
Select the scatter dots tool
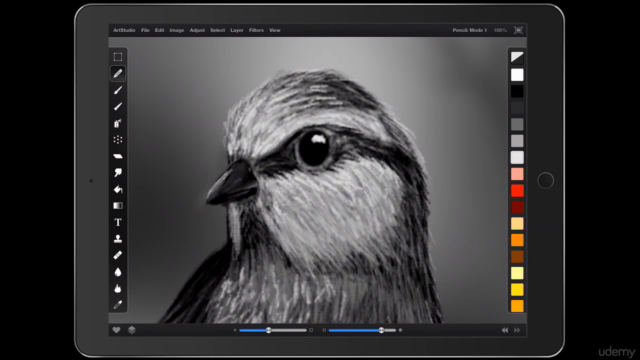[118, 140]
